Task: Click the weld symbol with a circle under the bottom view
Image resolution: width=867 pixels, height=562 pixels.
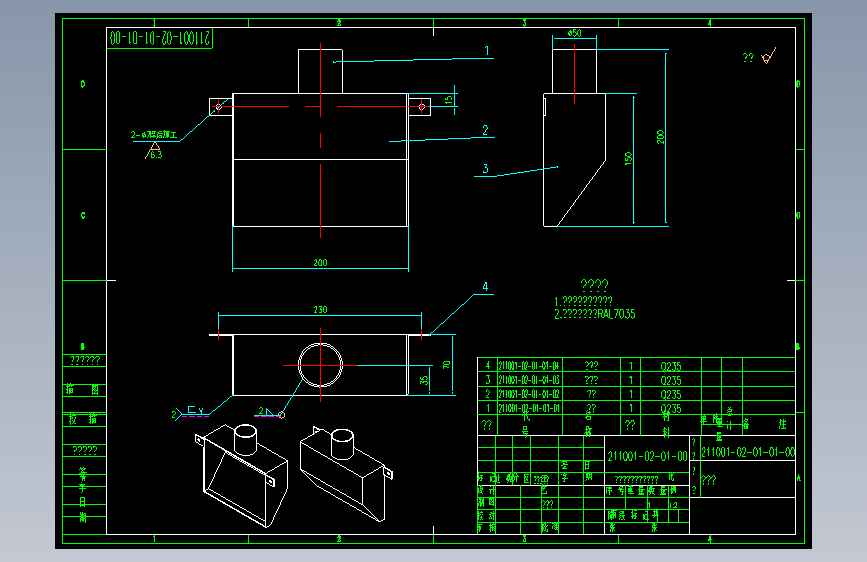Action: click(271, 413)
